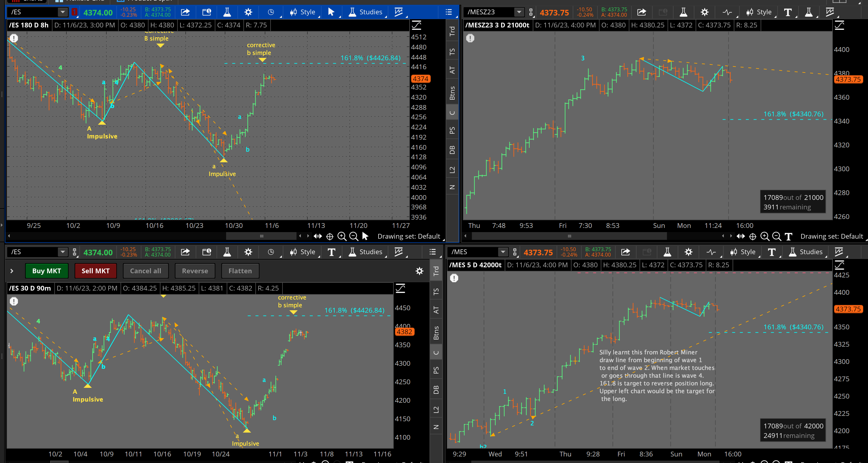This screenshot has height=463, width=868.
Task: Click Cancel all button
Action: click(x=146, y=271)
